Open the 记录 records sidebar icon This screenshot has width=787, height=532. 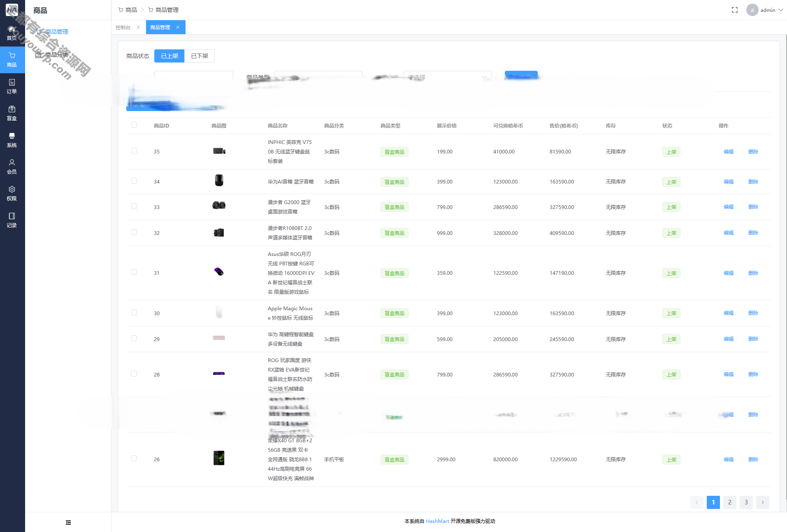[x=12, y=220]
